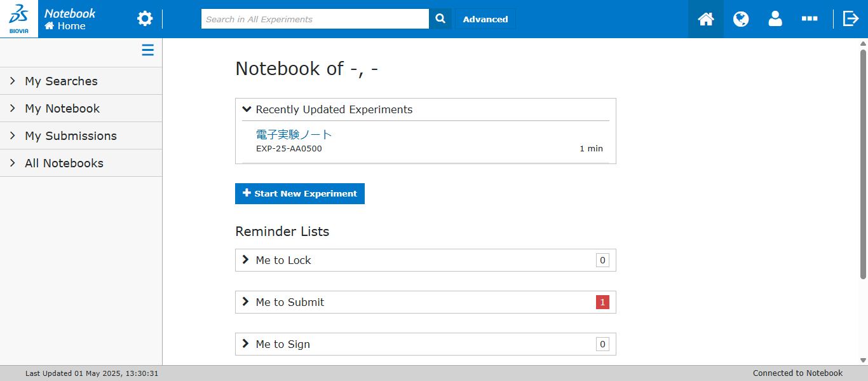Open the three-dots more menu
Viewport: 868px width, 381px height.
click(x=810, y=19)
